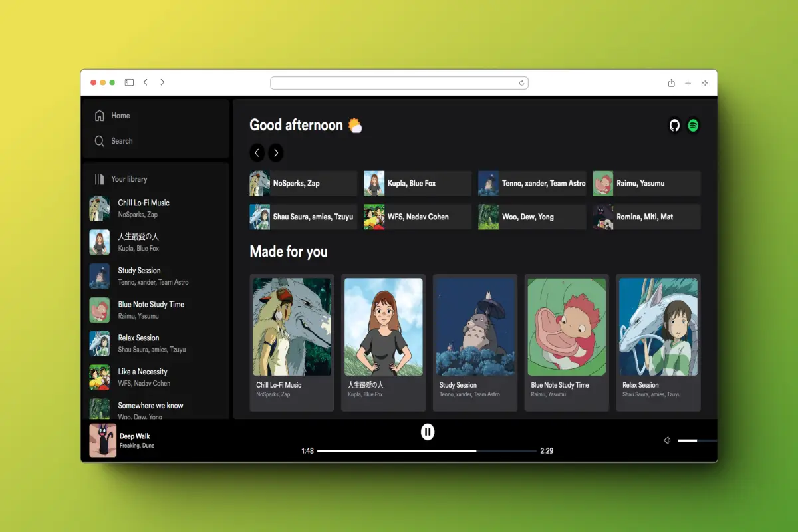
Task: Play the Shau Saura, amies, Tzuyu tile
Action: [x=303, y=217]
